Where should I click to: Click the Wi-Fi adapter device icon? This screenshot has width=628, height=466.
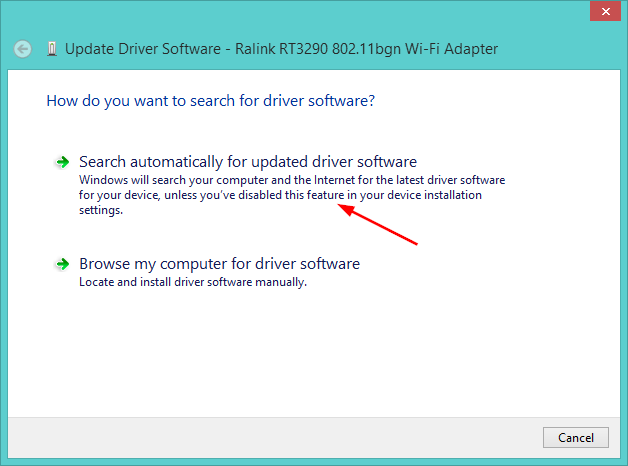[52, 49]
